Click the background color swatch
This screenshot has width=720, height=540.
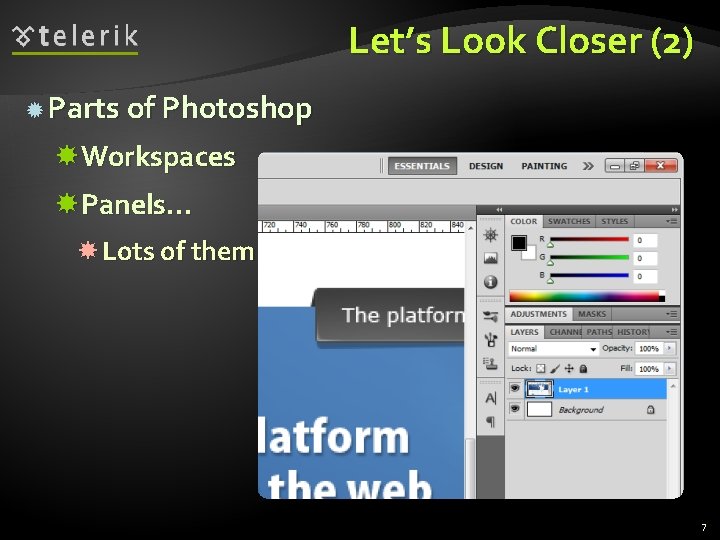[530, 254]
